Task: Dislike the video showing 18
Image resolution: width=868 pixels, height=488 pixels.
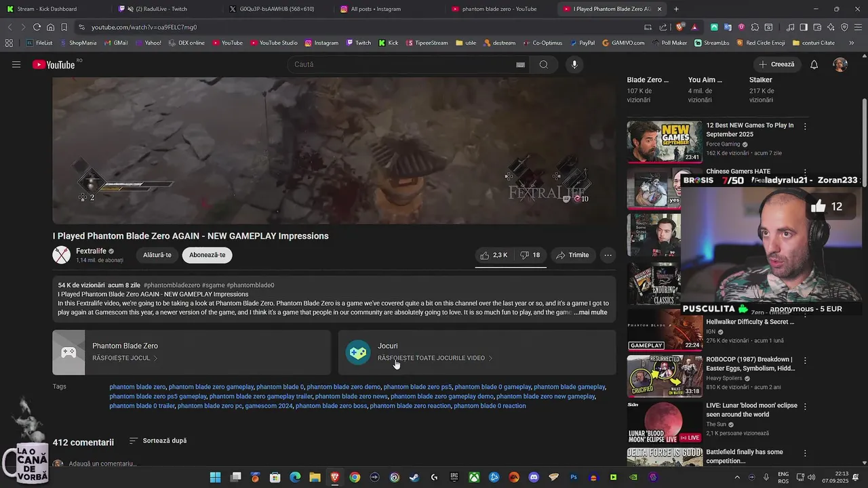Action: (530, 255)
